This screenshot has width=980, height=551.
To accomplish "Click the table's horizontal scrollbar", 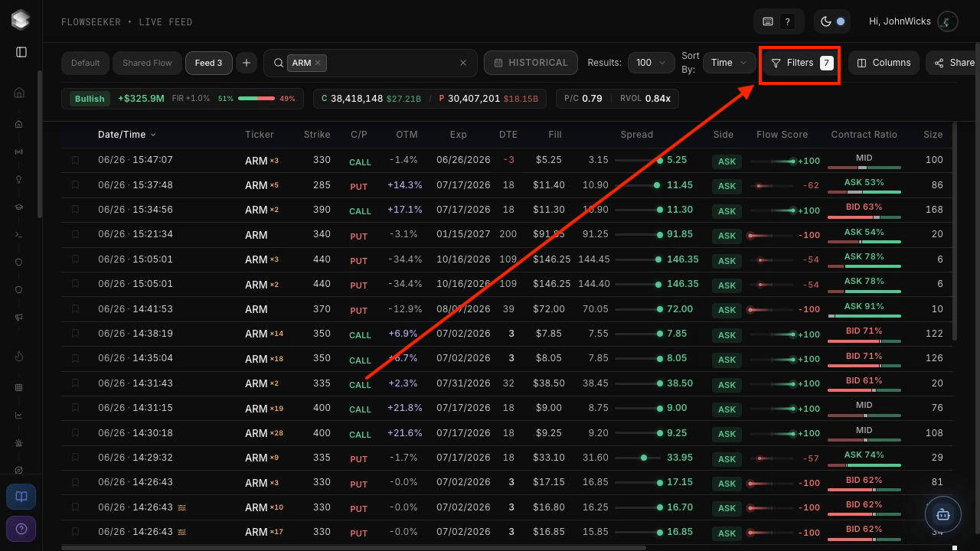I will tap(354, 548).
